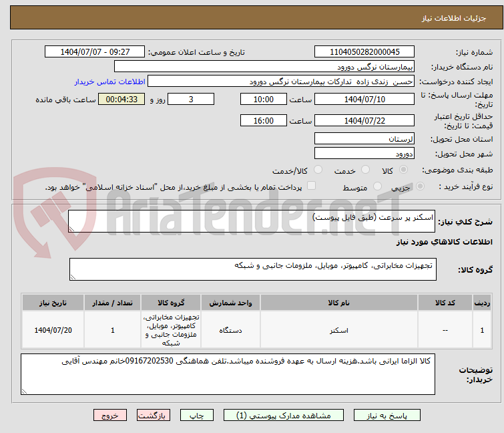
Task: Click the چاپ print button
Action: point(197,415)
